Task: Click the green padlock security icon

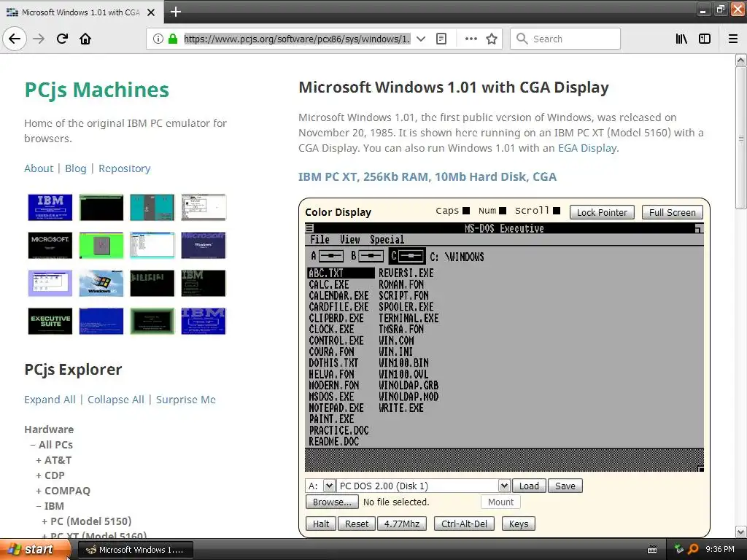Action: point(173,39)
